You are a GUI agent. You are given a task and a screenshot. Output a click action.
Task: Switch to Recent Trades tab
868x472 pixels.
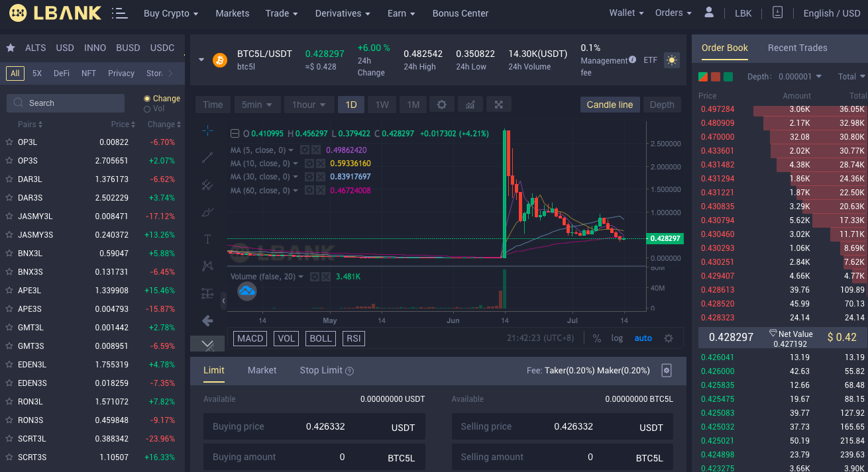click(x=797, y=48)
